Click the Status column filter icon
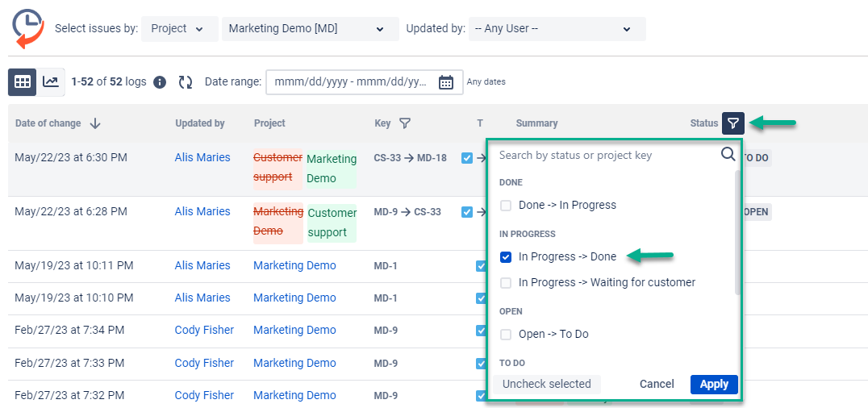This screenshot has width=868, height=408. tap(732, 123)
